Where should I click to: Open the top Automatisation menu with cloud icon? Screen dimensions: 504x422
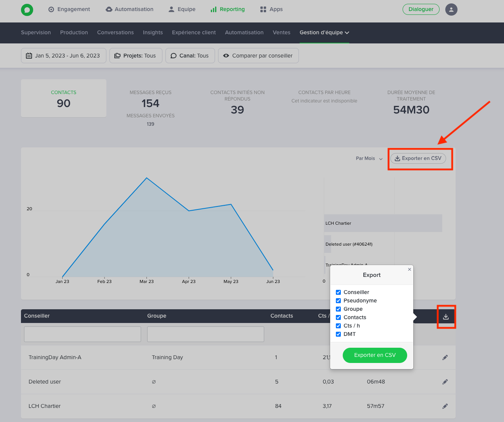[x=130, y=9]
